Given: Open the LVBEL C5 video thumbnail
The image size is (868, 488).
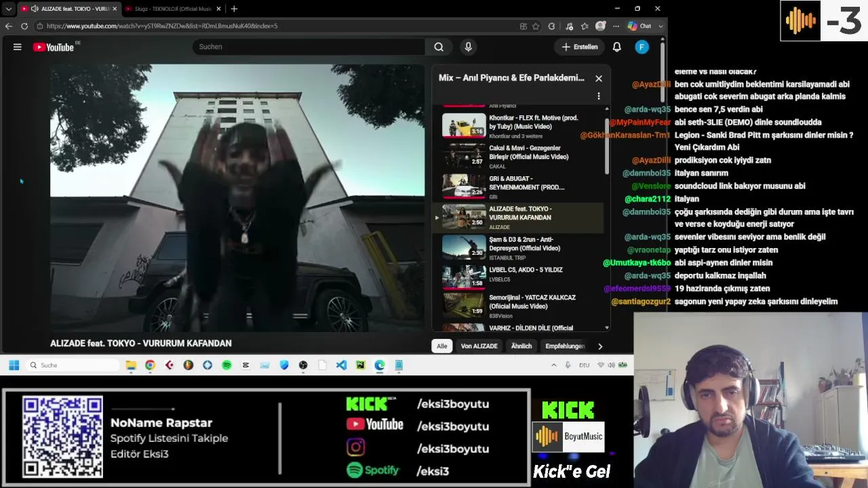Looking at the screenshot, I should point(464,277).
